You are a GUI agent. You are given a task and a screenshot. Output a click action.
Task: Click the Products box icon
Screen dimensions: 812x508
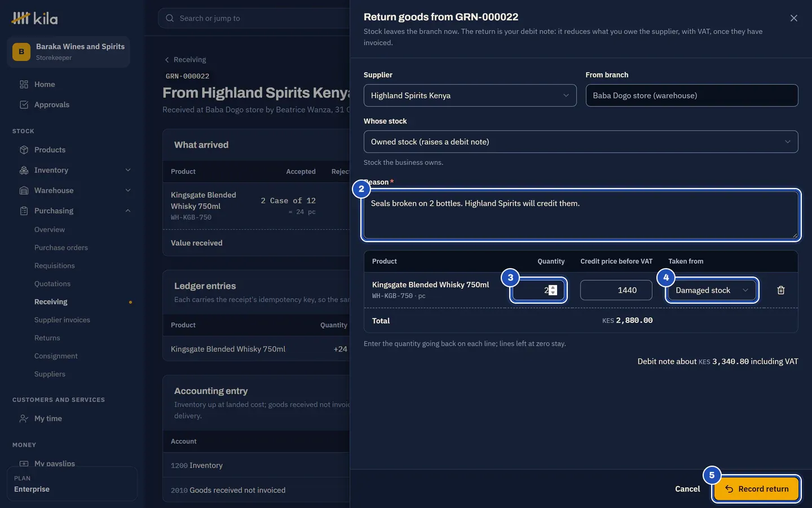pos(24,150)
